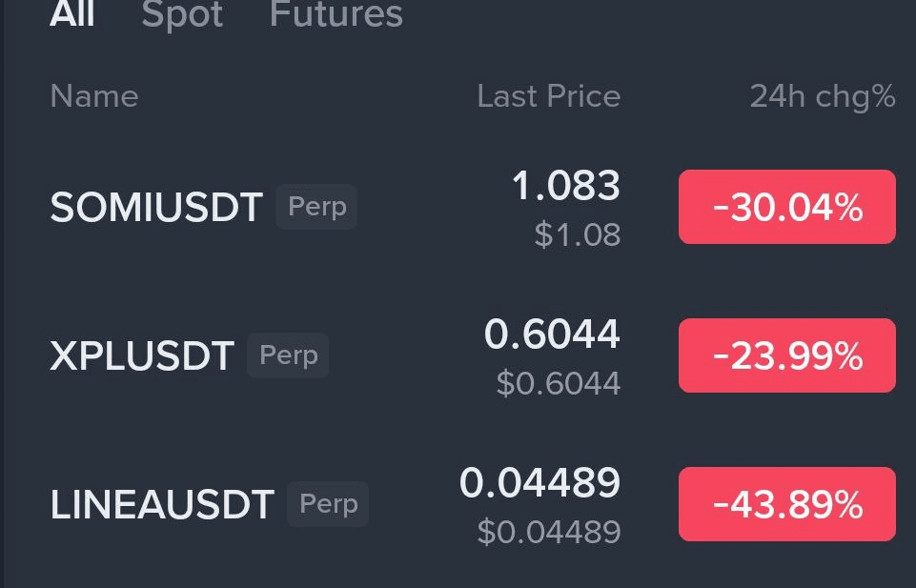Toggle the -30.04% change badge
Image resolution: width=916 pixels, height=588 pixels.
[787, 207]
